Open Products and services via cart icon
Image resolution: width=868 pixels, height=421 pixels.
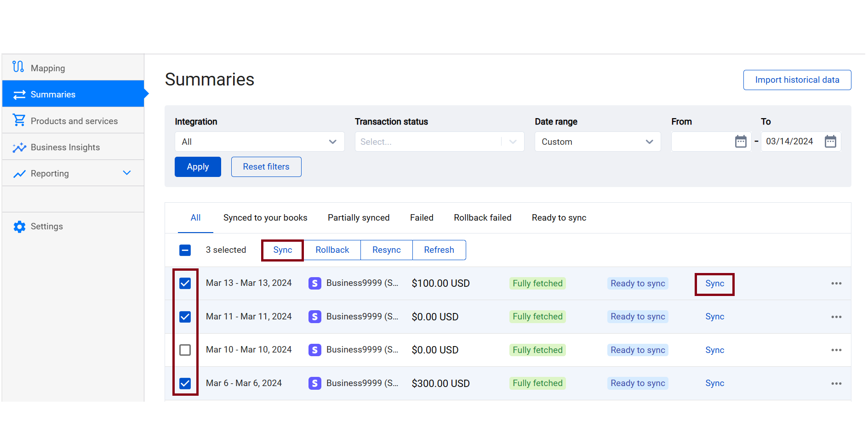click(19, 120)
